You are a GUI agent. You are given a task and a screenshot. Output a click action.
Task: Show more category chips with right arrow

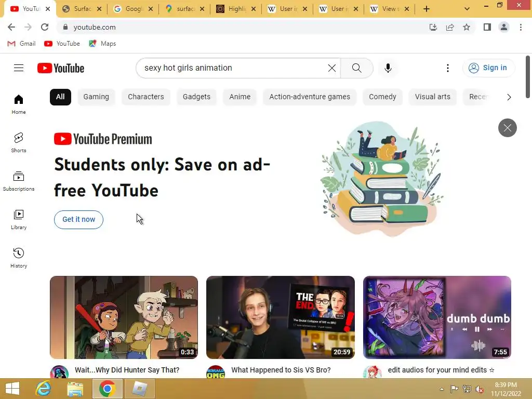(x=509, y=97)
